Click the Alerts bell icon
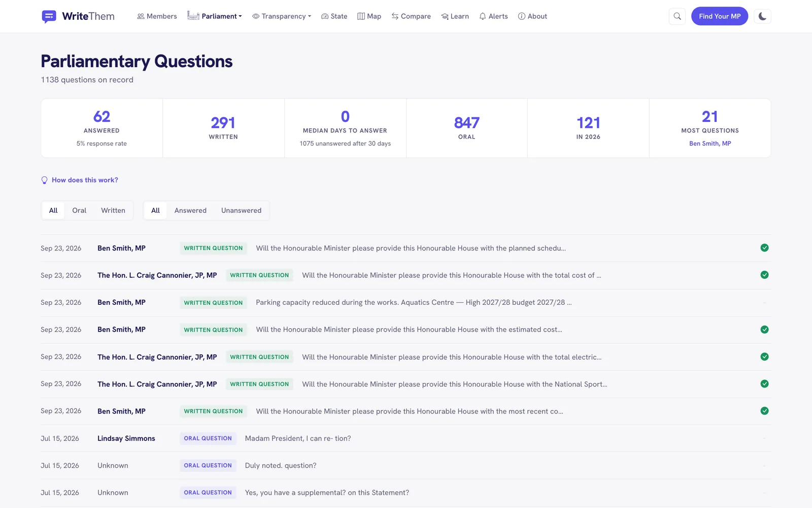812x508 pixels. click(483, 16)
